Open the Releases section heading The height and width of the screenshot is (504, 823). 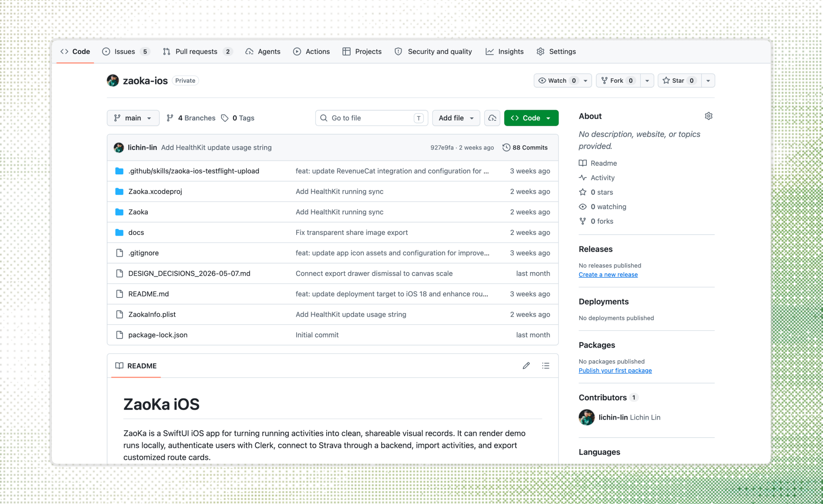[595, 249]
